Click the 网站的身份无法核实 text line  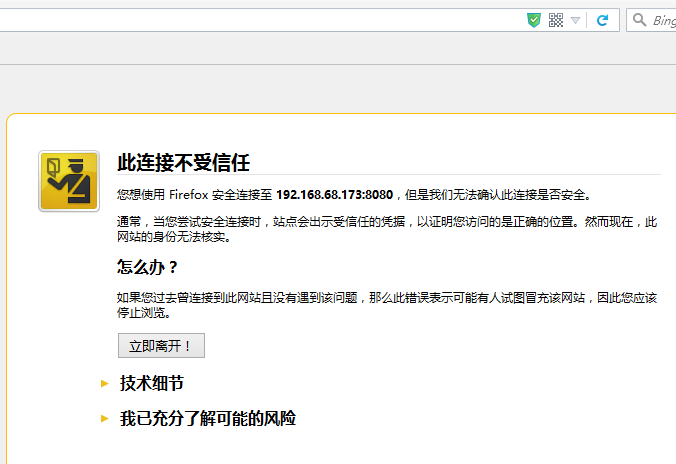coord(174,237)
